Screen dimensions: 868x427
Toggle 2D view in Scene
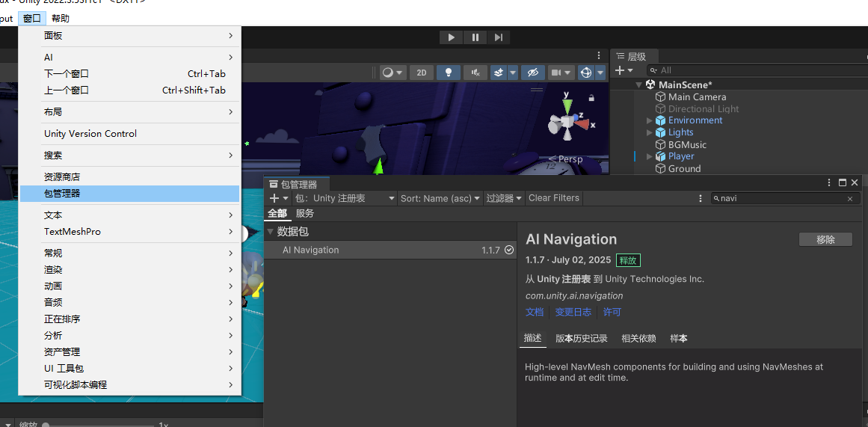[x=421, y=73]
